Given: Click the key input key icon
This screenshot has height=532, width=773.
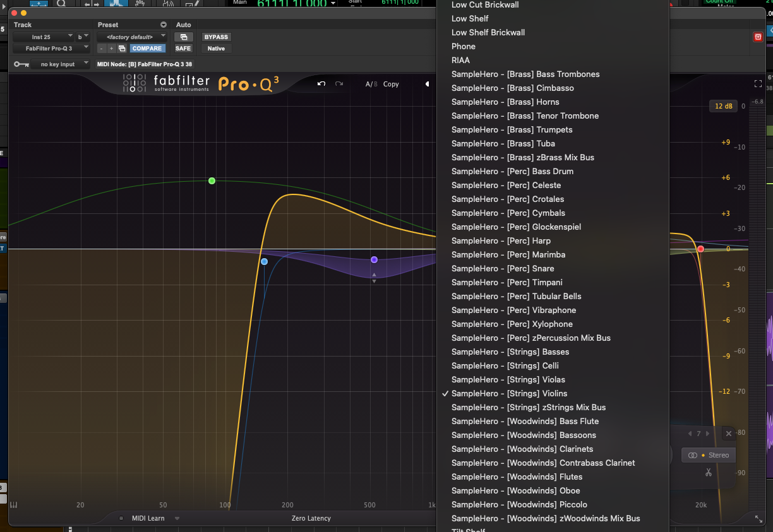Looking at the screenshot, I should (x=21, y=64).
